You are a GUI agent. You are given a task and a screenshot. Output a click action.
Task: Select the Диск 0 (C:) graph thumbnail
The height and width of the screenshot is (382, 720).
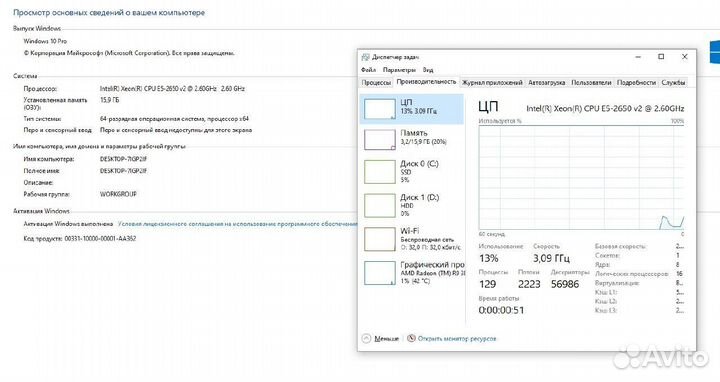click(379, 171)
